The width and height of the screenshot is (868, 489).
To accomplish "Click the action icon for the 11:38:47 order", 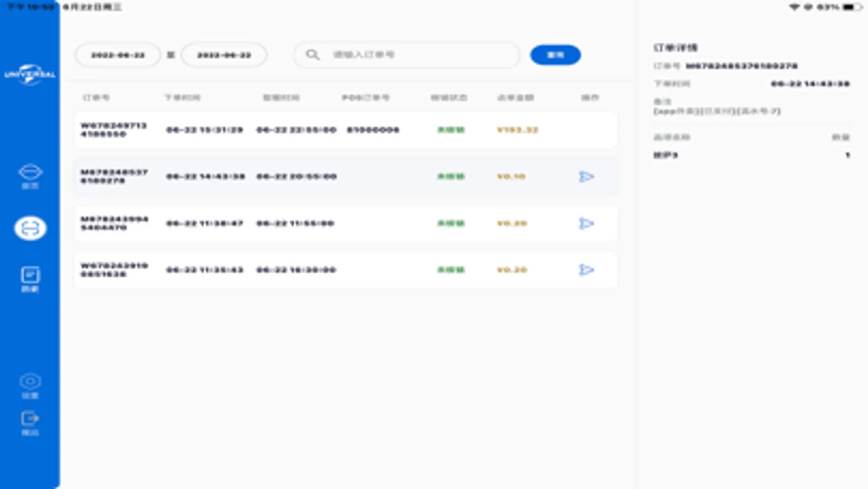I will point(586,223).
